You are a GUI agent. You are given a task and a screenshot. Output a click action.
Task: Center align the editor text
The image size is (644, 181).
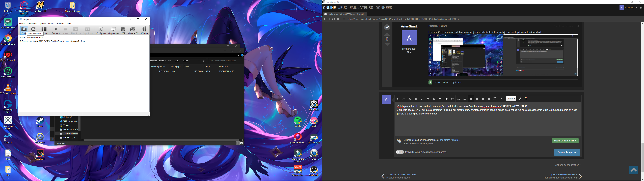[477, 99]
